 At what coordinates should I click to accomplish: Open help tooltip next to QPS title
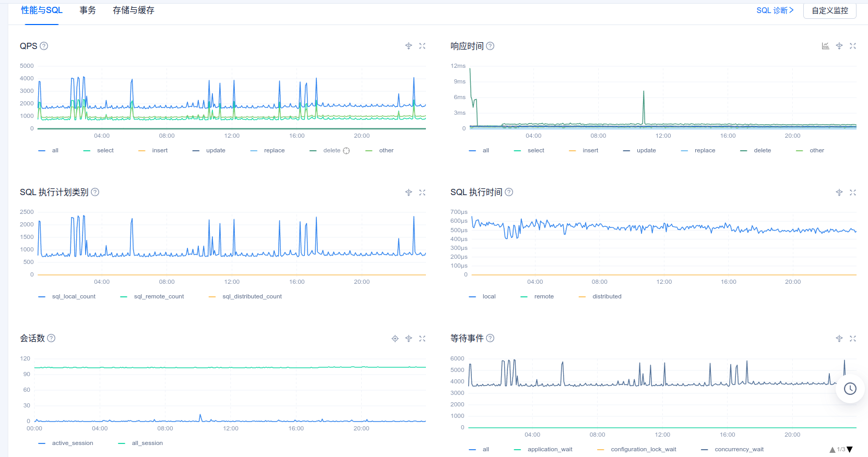[44, 46]
